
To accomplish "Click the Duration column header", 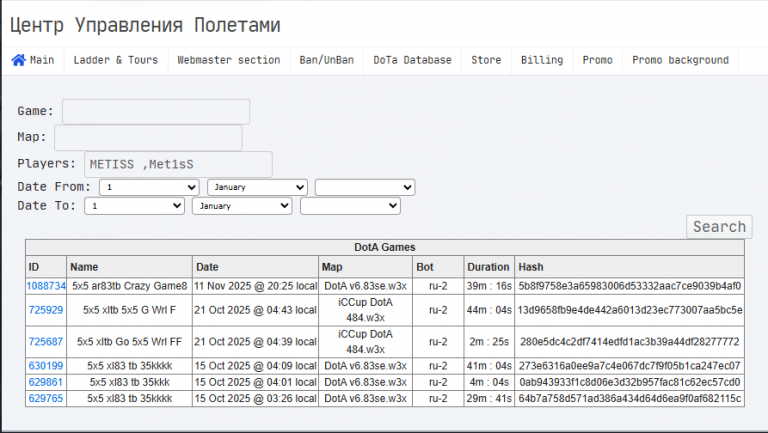I will click(x=489, y=267).
